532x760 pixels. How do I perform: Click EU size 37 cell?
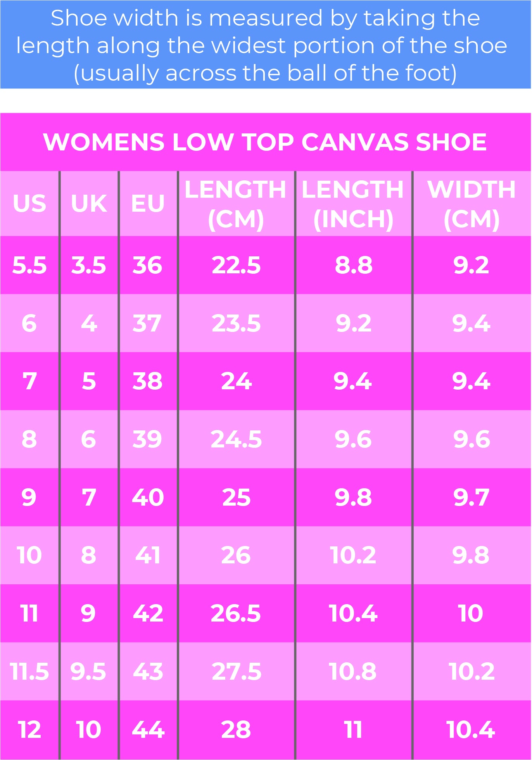click(148, 323)
